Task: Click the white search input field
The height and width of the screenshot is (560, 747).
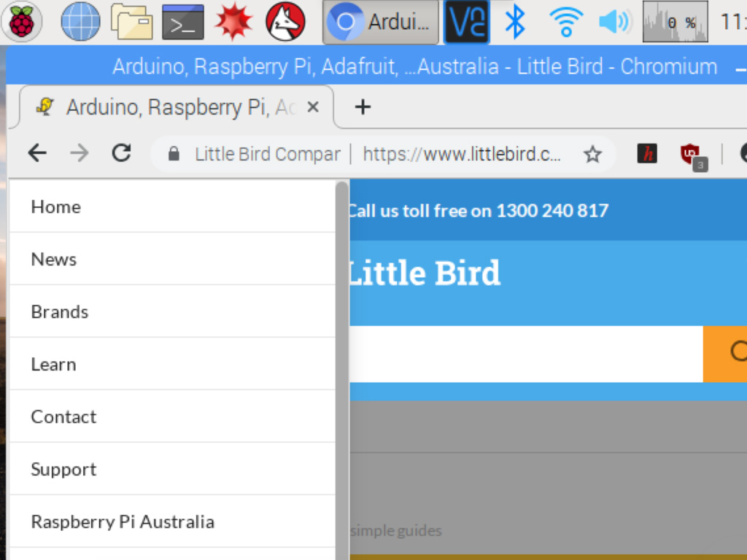Action: pyautogui.click(x=527, y=354)
